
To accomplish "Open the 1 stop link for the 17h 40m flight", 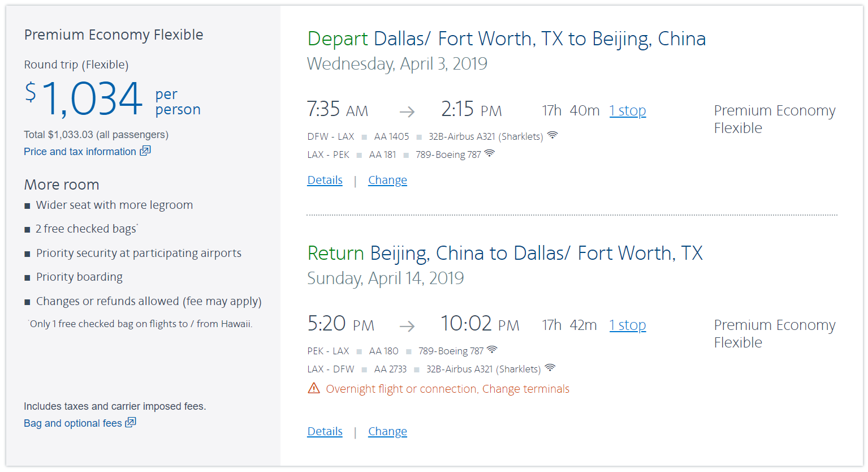I will [627, 110].
